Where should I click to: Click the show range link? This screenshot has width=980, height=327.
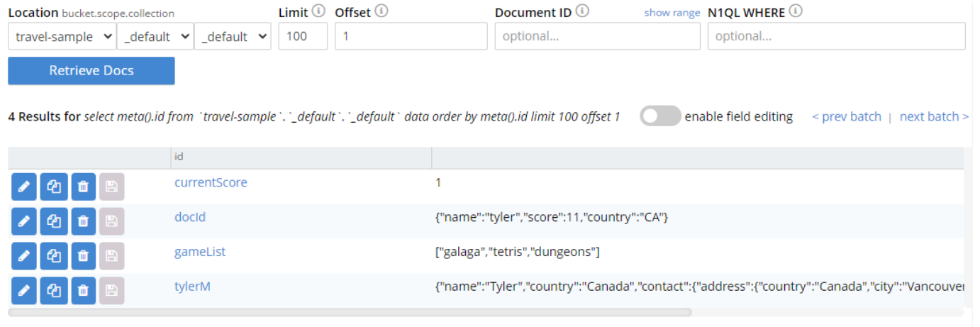[x=672, y=13]
